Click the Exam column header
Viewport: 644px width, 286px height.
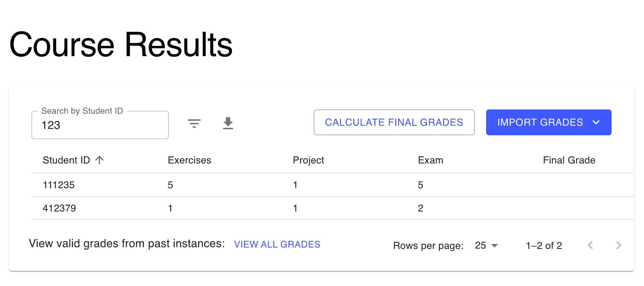coord(430,160)
